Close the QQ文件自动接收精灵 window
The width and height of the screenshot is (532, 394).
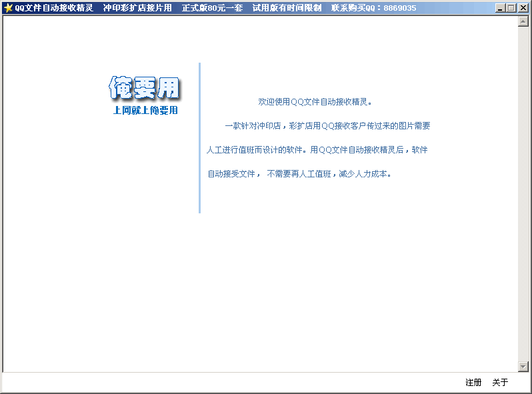pos(523,8)
